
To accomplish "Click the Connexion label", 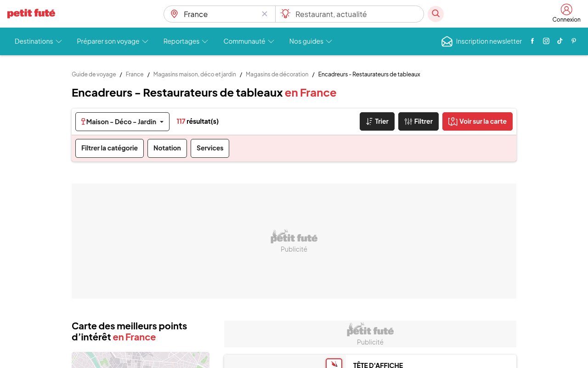I will (566, 19).
